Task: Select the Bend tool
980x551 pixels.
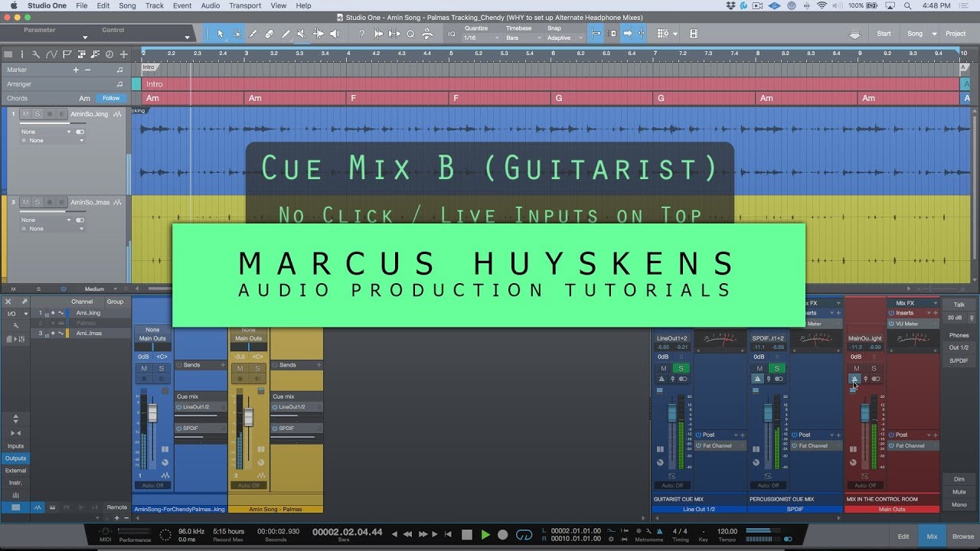Action: tap(318, 34)
